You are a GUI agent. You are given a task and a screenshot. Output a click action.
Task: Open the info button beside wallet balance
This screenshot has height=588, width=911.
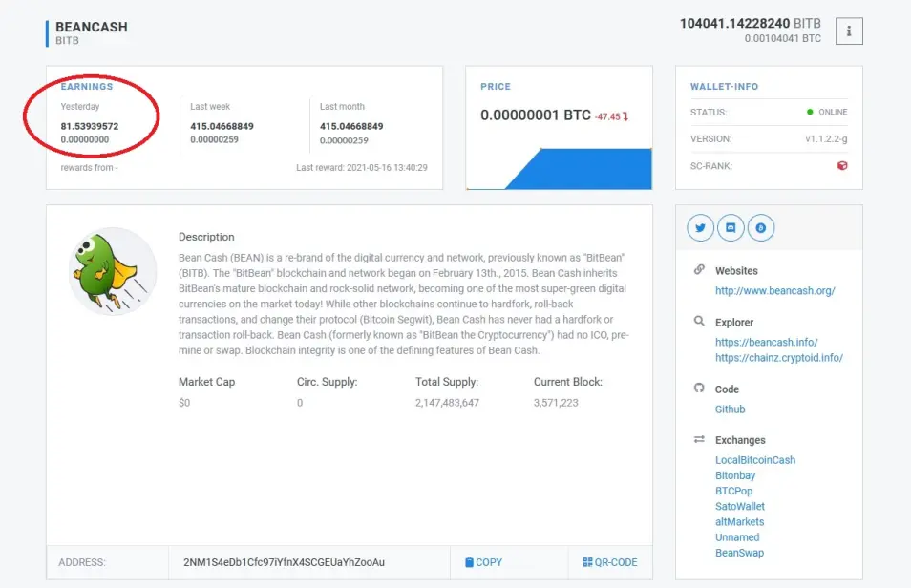pyautogui.click(x=849, y=31)
